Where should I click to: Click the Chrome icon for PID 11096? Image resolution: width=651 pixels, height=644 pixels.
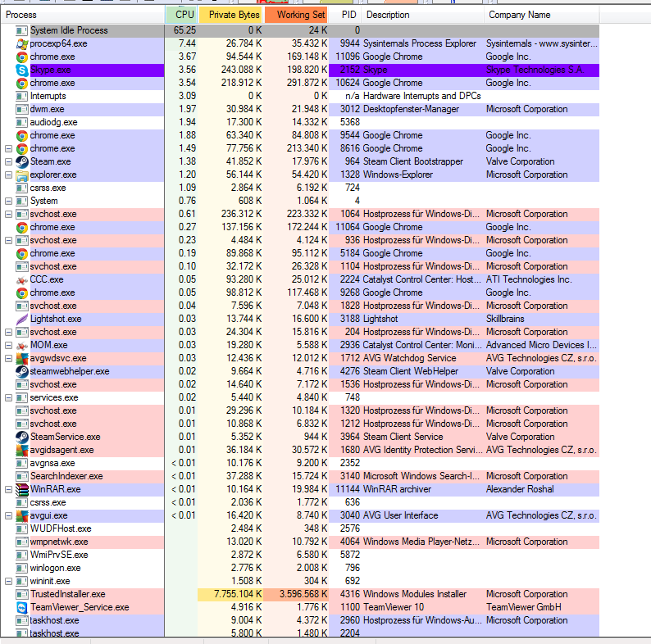point(21,57)
